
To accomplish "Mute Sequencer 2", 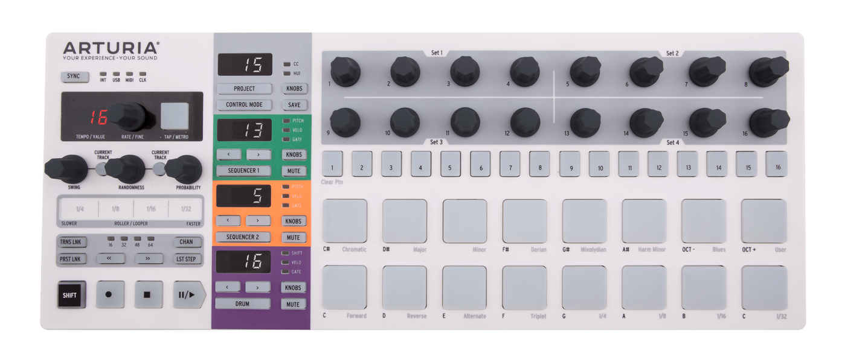I will pos(294,236).
